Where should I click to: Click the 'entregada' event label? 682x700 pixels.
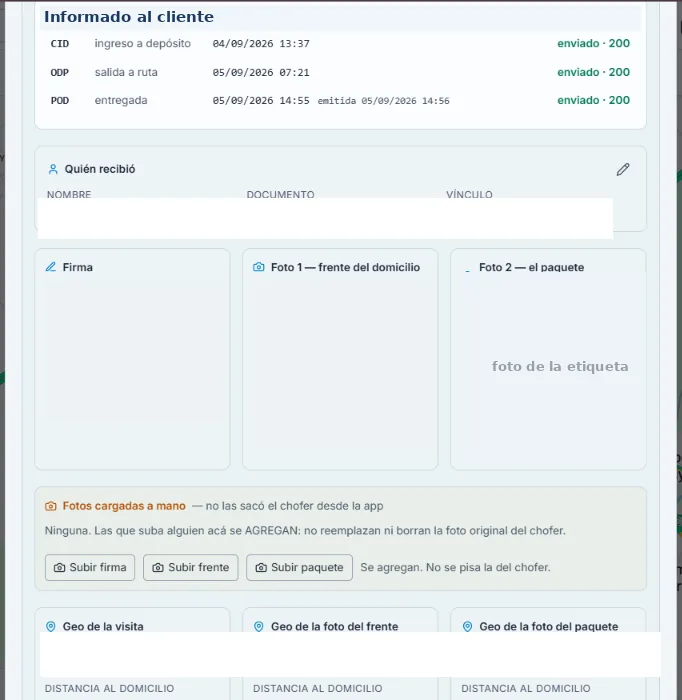click(121, 100)
